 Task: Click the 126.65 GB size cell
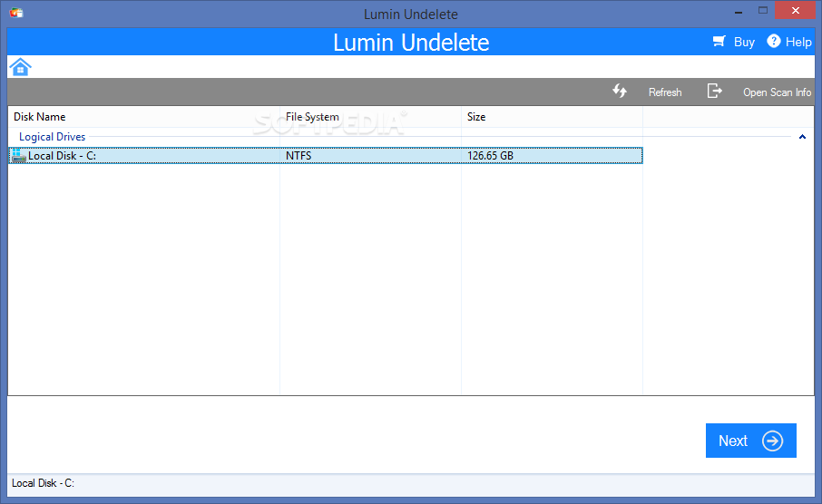pyautogui.click(x=490, y=156)
